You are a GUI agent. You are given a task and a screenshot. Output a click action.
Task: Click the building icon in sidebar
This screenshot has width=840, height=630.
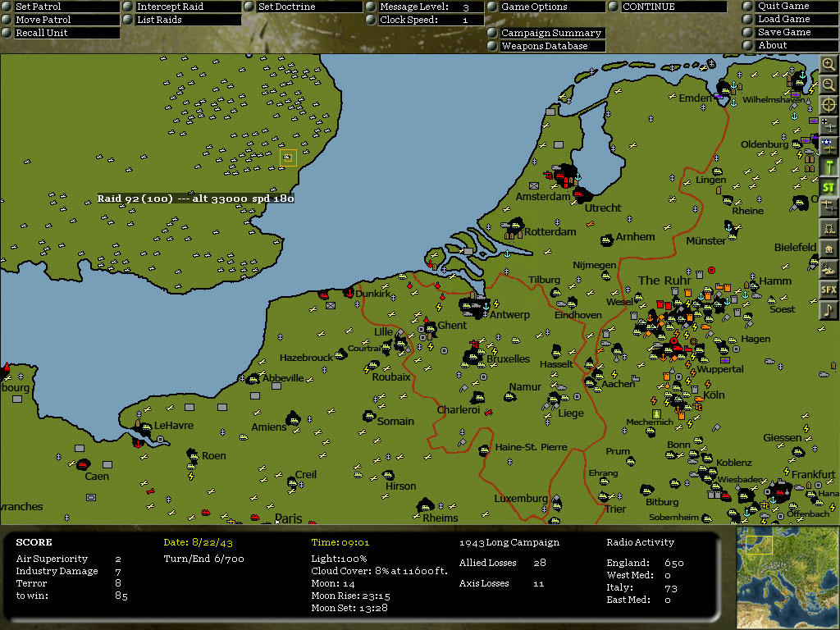coord(829,249)
